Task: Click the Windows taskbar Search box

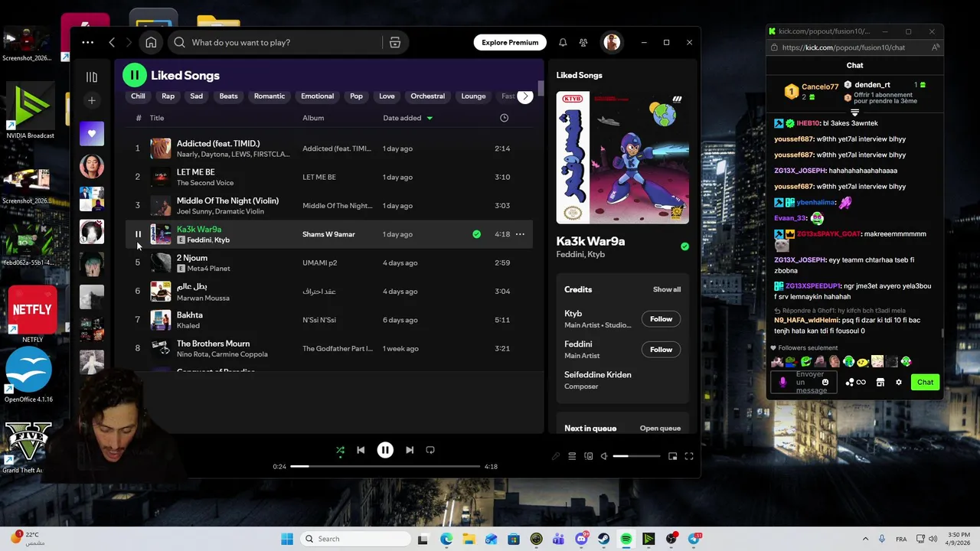Action: pos(354,539)
